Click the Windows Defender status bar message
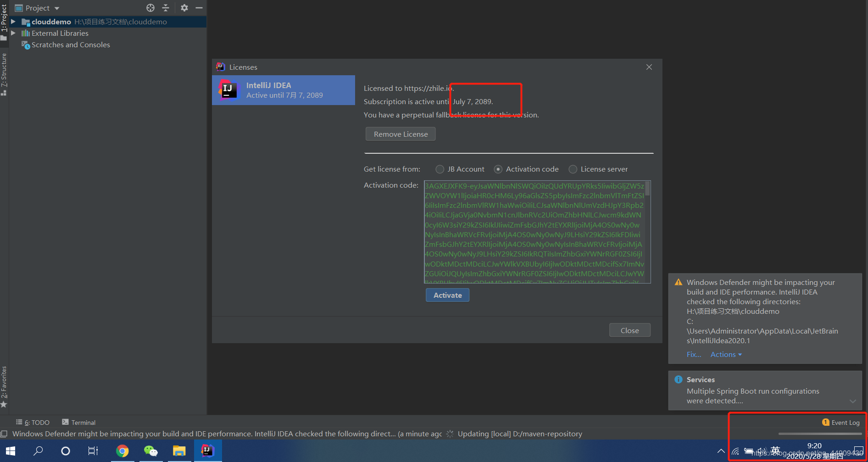The image size is (868, 462). pos(227,434)
